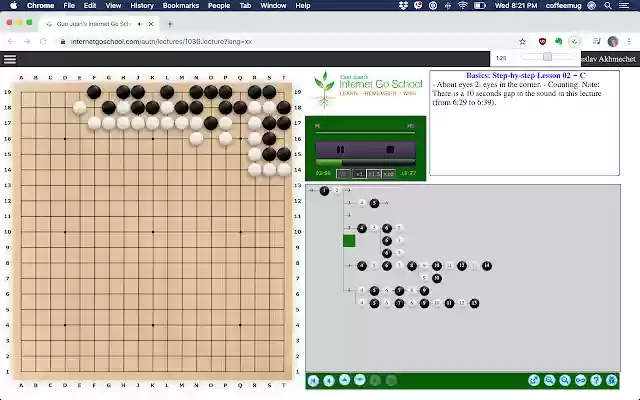Screen dimensions: 640x400
Task: Open the Apple menu
Action: click(13, 6)
